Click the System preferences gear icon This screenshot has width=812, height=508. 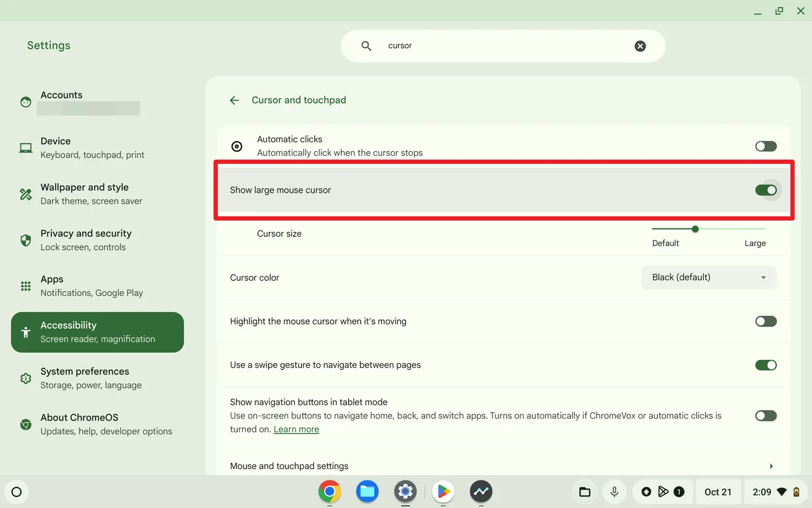[x=26, y=379]
